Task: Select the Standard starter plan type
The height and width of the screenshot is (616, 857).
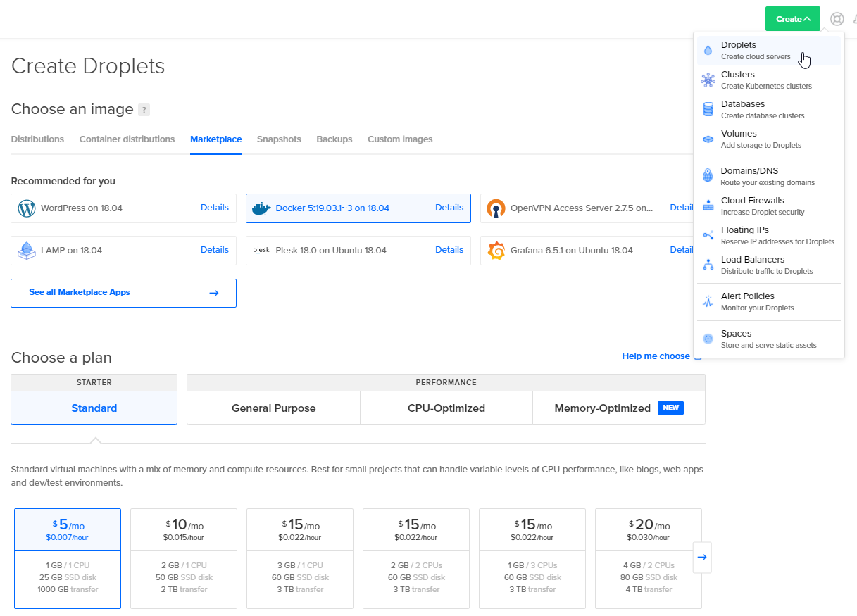Action: click(x=94, y=408)
